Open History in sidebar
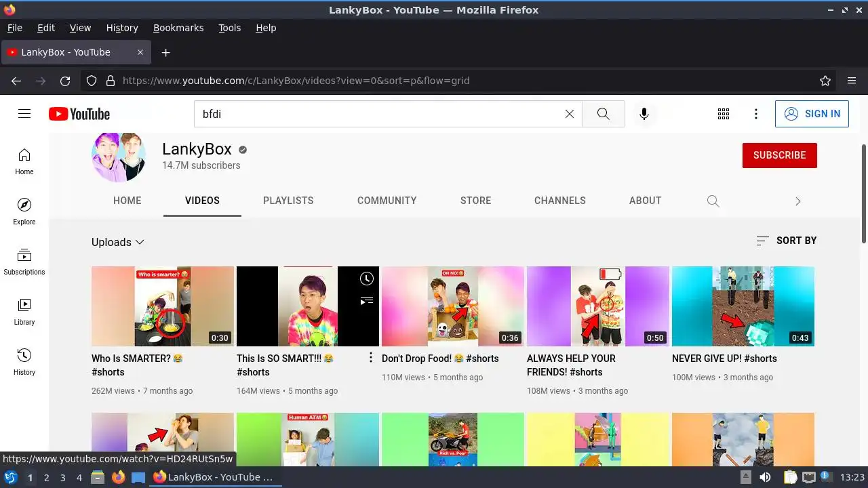 click(x=24, y=362)
